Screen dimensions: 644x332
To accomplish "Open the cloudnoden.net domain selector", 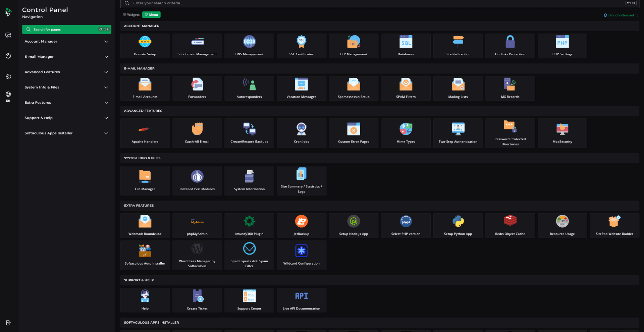I will coord(621,15).
